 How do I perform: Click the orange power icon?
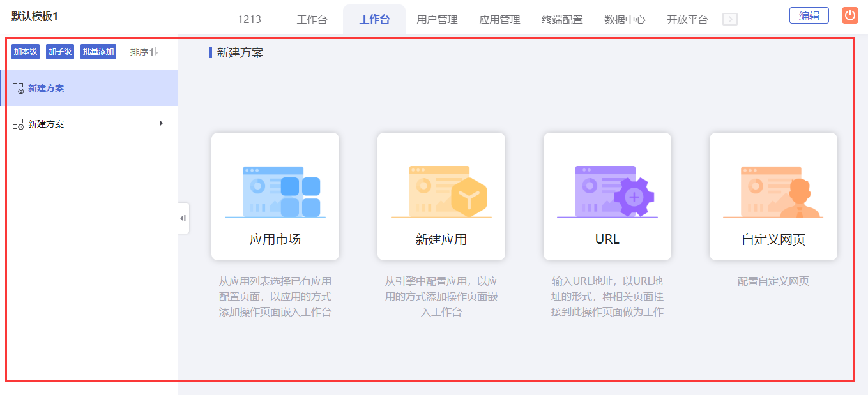click(849, 15)
